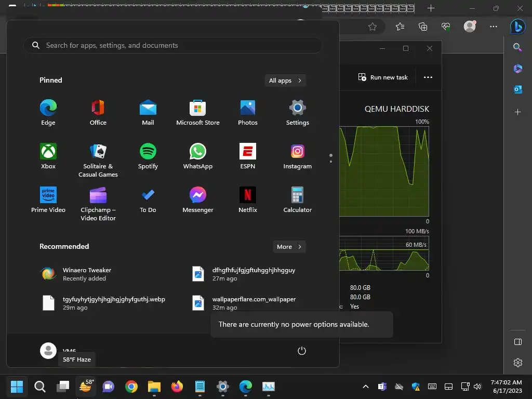
Task: Open Edge Favorites list
Action: [x=400, y=26]
